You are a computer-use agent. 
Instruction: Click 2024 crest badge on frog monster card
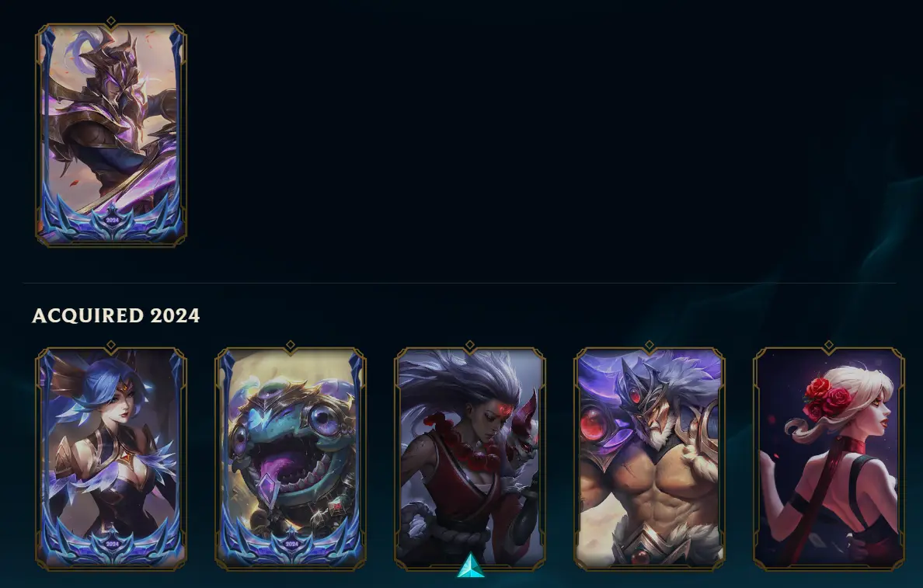pos(291,545)
